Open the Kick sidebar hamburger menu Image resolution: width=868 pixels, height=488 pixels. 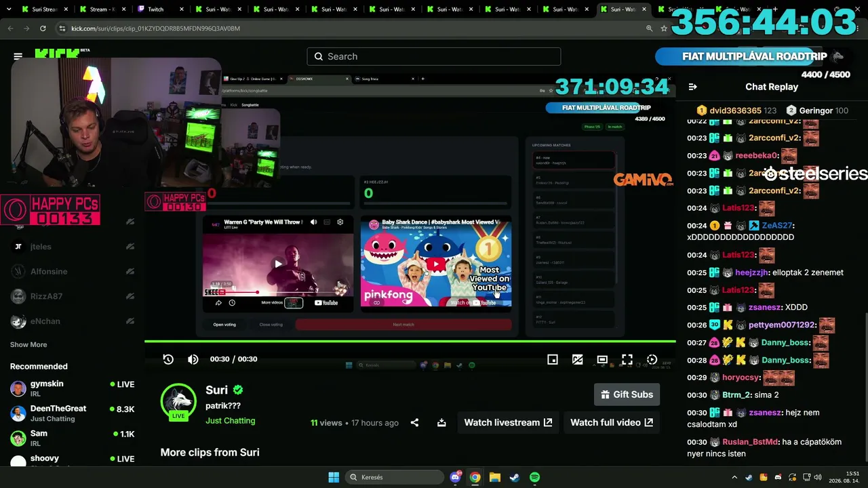point(18,56)
